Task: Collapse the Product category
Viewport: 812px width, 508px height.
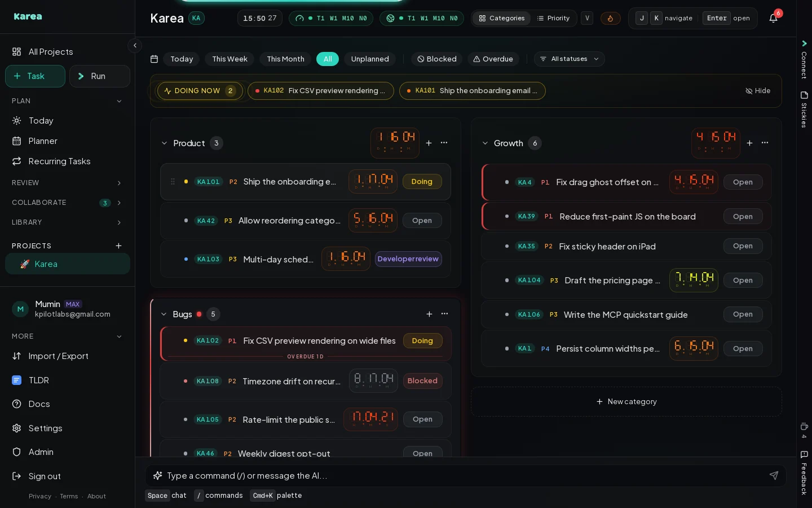Action: click(164, 143)
